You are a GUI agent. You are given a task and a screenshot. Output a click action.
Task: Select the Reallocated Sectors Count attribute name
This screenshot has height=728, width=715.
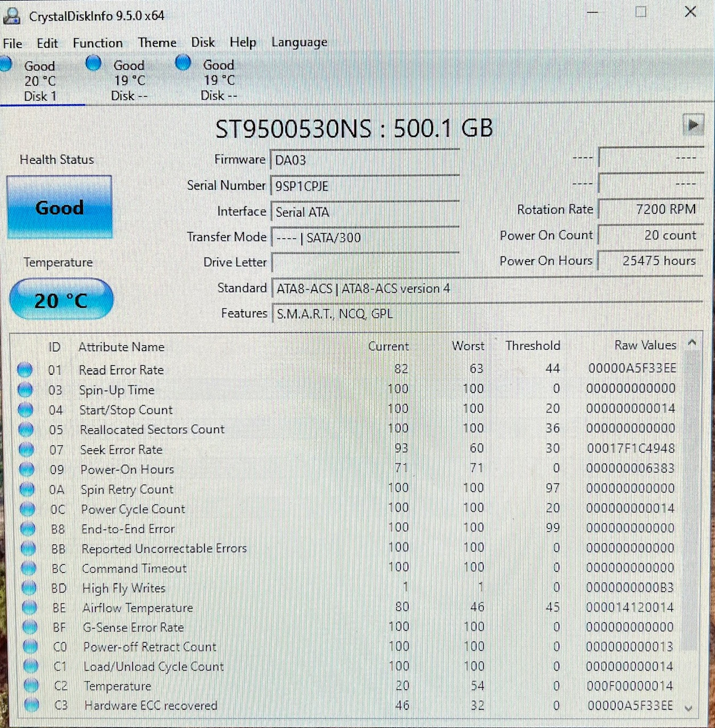152,429
